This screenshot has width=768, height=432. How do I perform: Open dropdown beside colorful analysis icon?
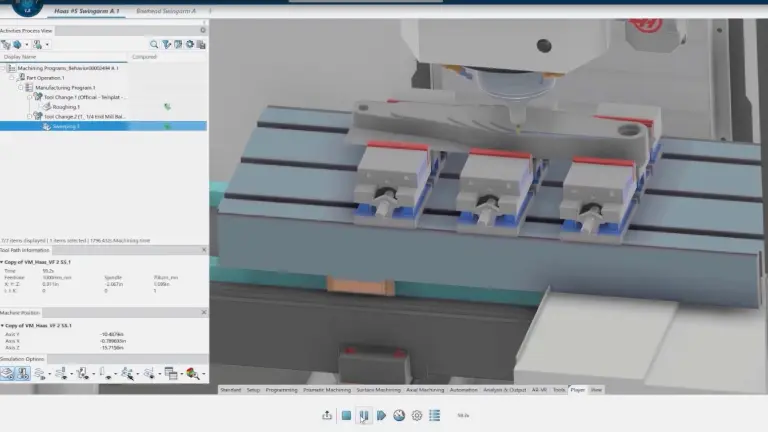(x=203, y=374)
